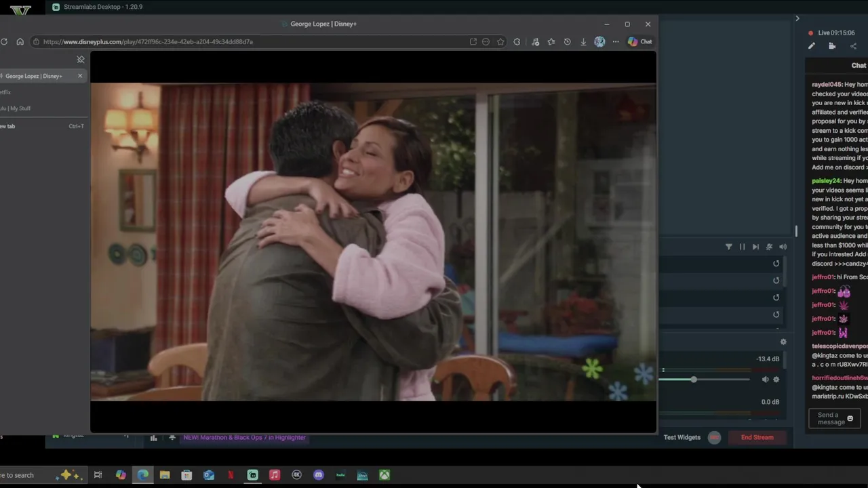Open Copilot Chat in Edge toolbar
This screenshot has width=868, height=488.
(639, 41)
